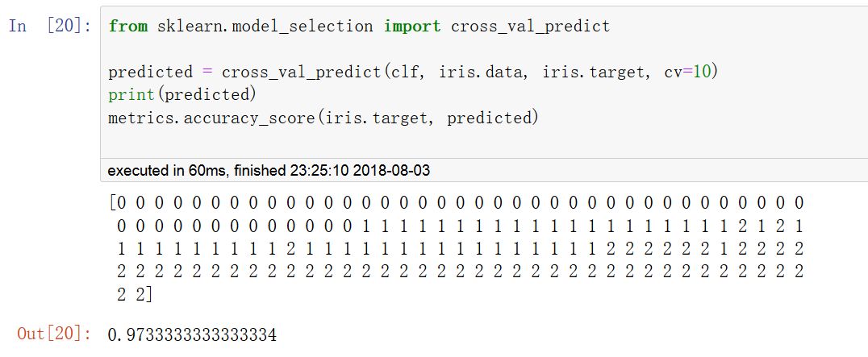The image size is (868, 357).
Task: Click the 'import' keyword in first line
Action: pos(412,26)
